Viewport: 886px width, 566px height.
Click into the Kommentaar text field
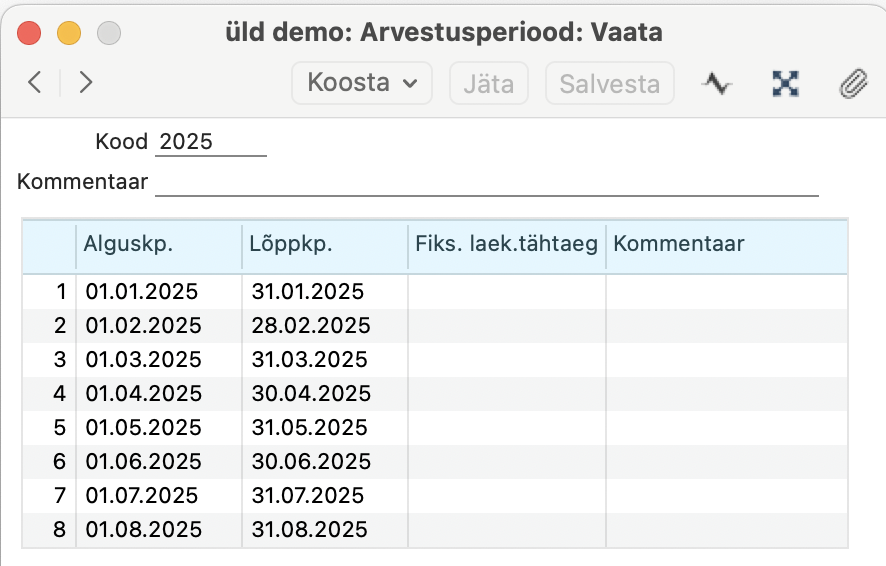[x=487, y=182]
